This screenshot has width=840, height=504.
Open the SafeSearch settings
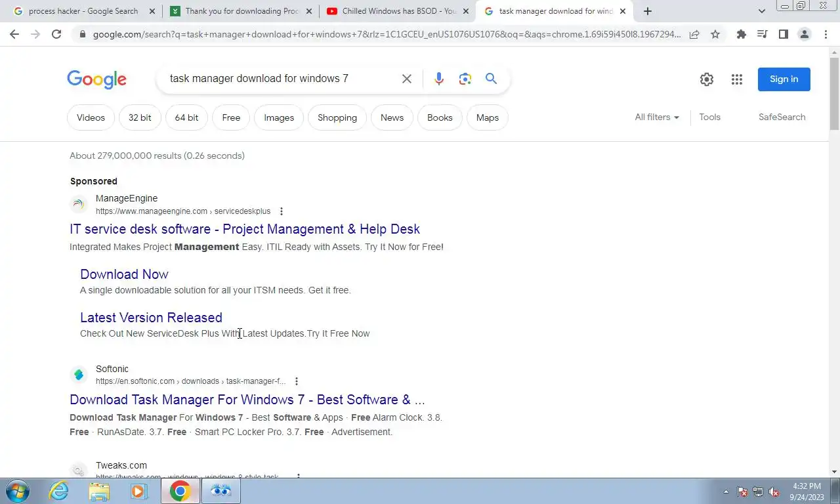point(782,117)
